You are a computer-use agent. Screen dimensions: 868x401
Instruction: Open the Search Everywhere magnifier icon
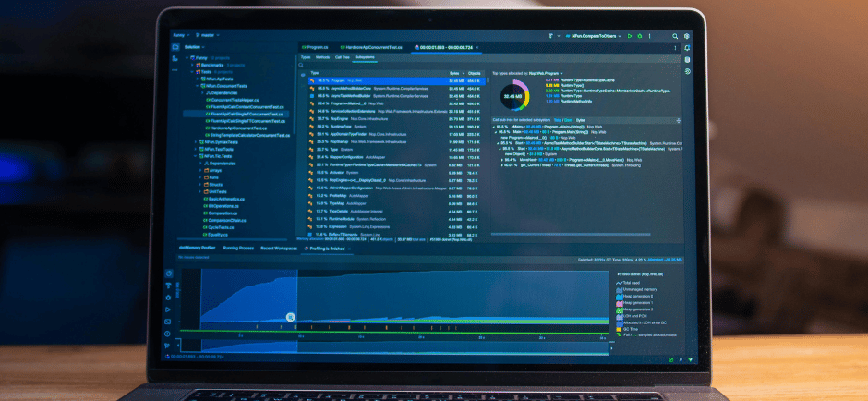click(675, 36)
